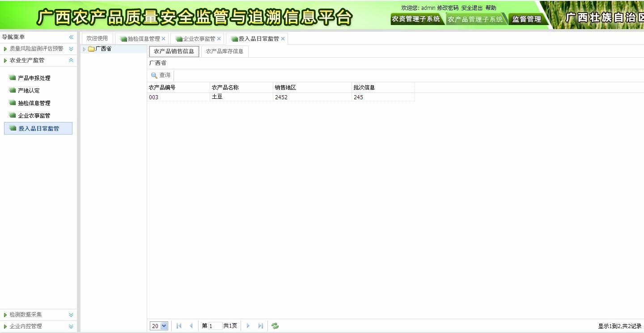Click the page number input field

[215, 326]
